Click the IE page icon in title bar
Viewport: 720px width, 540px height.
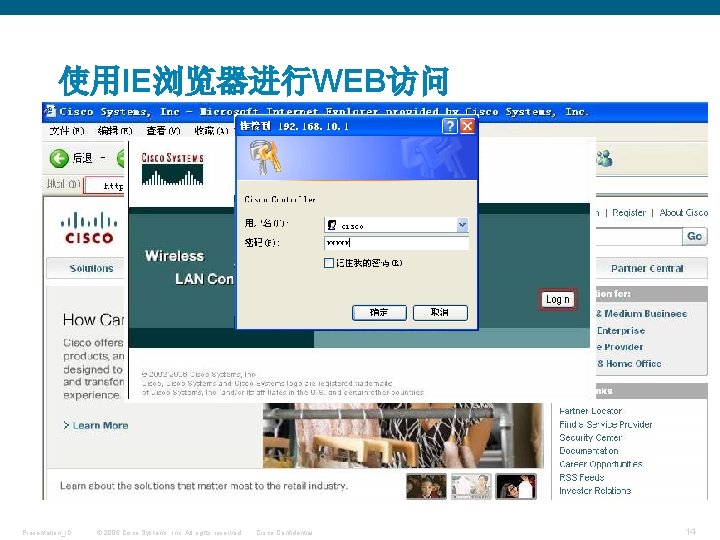coord(50,112)
